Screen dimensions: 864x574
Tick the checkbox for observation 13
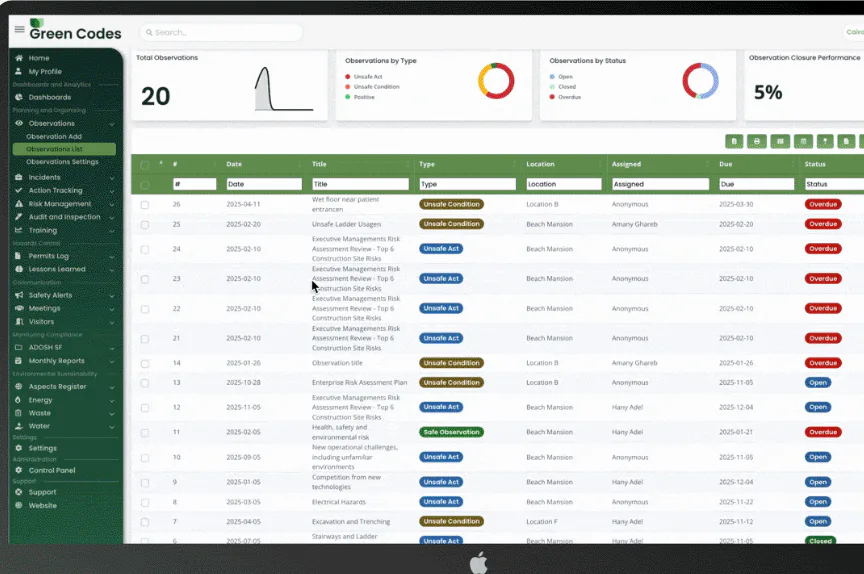[x=144, y=383]
